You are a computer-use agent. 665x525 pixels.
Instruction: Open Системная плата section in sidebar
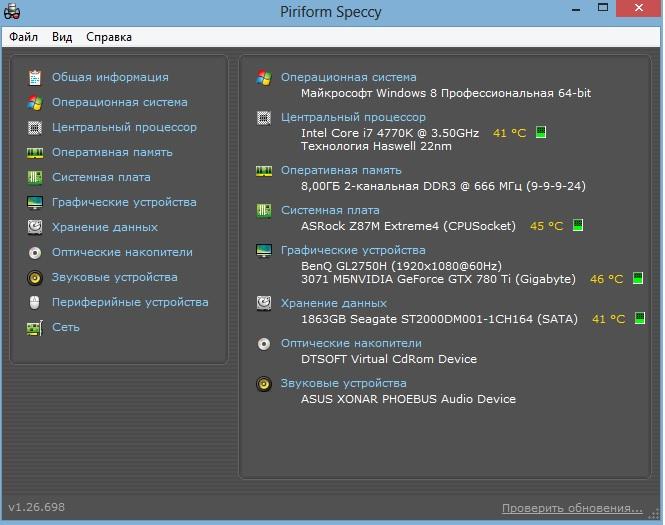(101, 177)
